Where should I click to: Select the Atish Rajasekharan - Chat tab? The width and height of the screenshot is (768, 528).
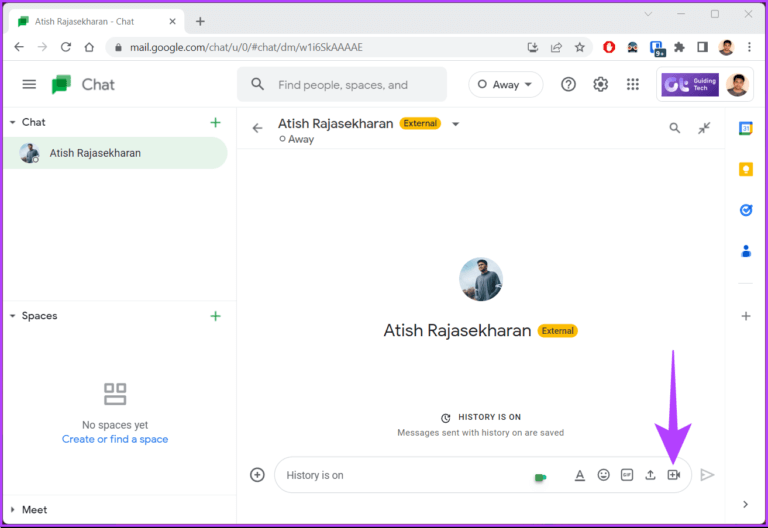tap(96, 22)
